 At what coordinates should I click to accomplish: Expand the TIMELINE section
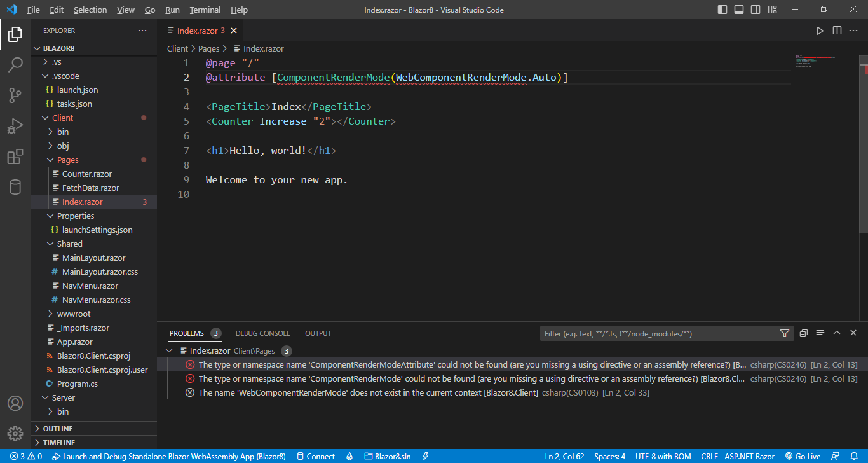[x=93, y=443]
